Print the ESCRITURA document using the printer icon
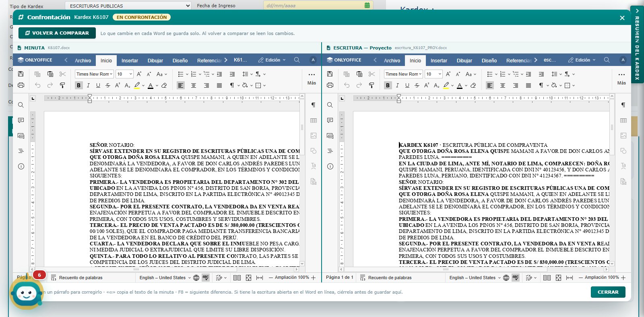644x317 pixels. [x=330, y=85]
